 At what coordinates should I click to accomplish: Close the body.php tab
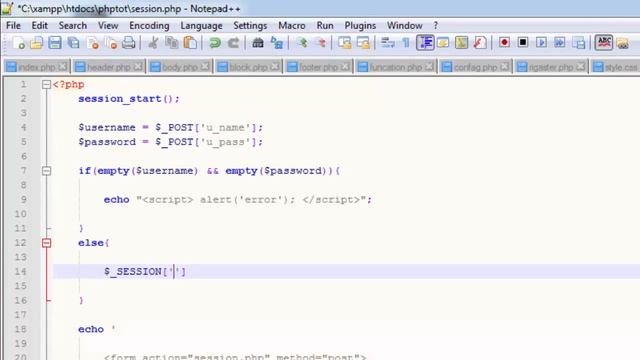(x=205, y=66)
